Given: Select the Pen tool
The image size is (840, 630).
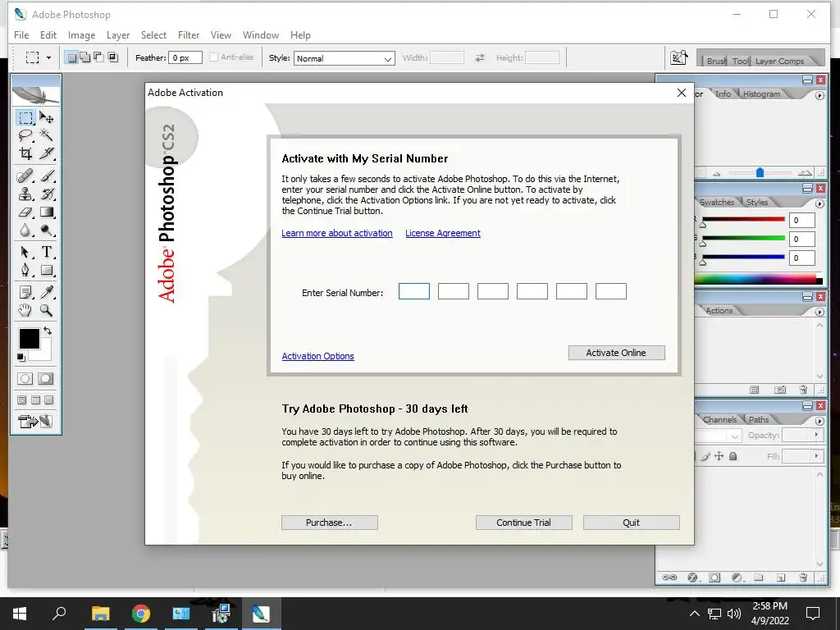Looking at the screenshot, I should 25,270.
